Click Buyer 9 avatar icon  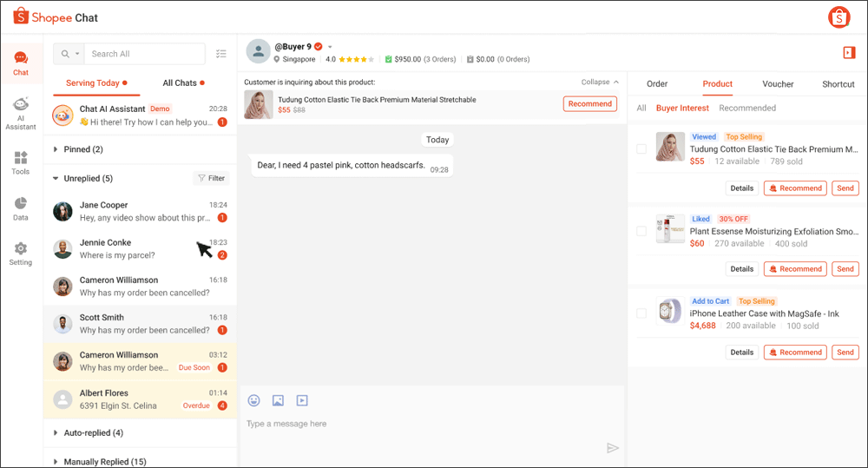(x=258, y=51)
